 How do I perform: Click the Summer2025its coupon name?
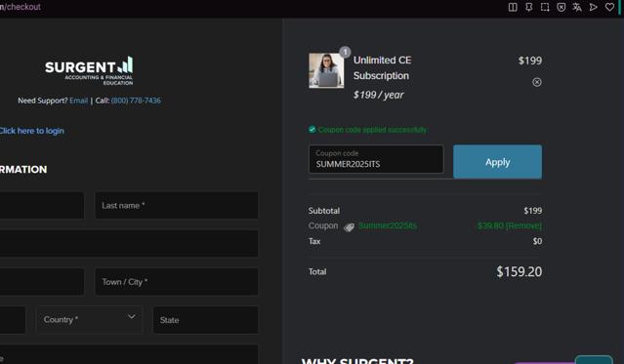(388, 226)
